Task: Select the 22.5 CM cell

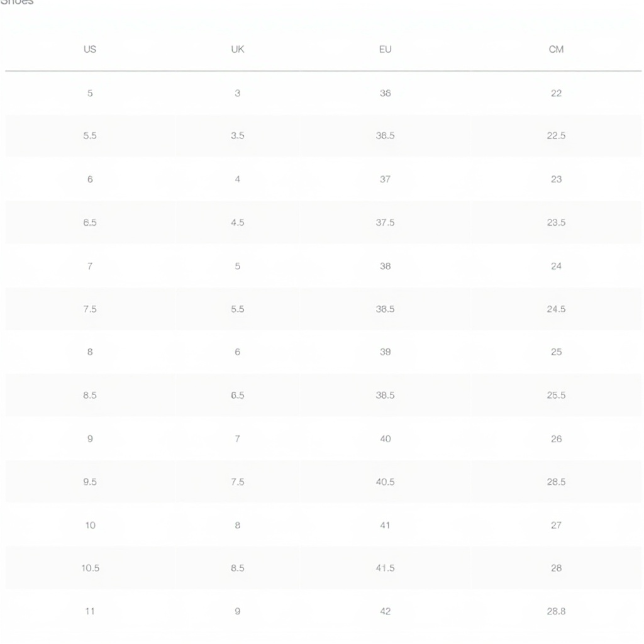Action: coord(556,136)
